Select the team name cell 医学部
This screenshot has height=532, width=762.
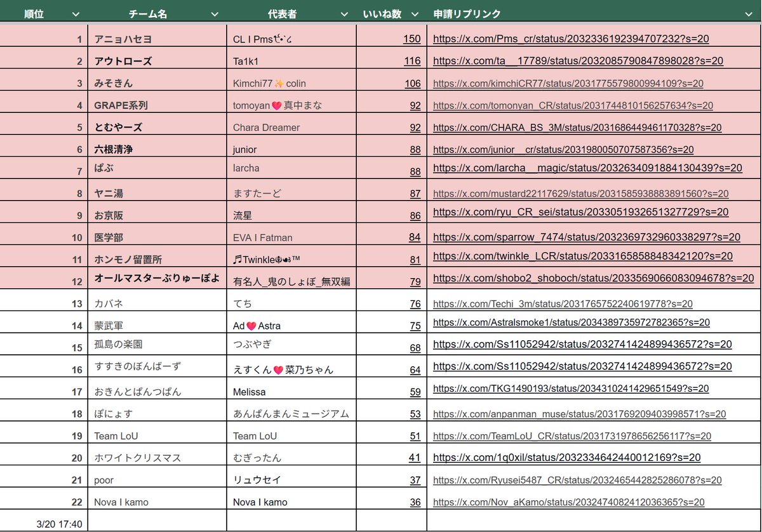pyautogui.click(x=157, y=234)
